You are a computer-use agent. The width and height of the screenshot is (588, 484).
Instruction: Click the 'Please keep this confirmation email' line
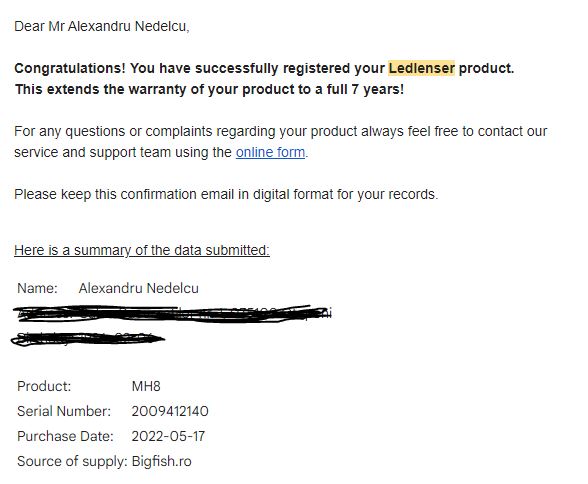(226, 194)
